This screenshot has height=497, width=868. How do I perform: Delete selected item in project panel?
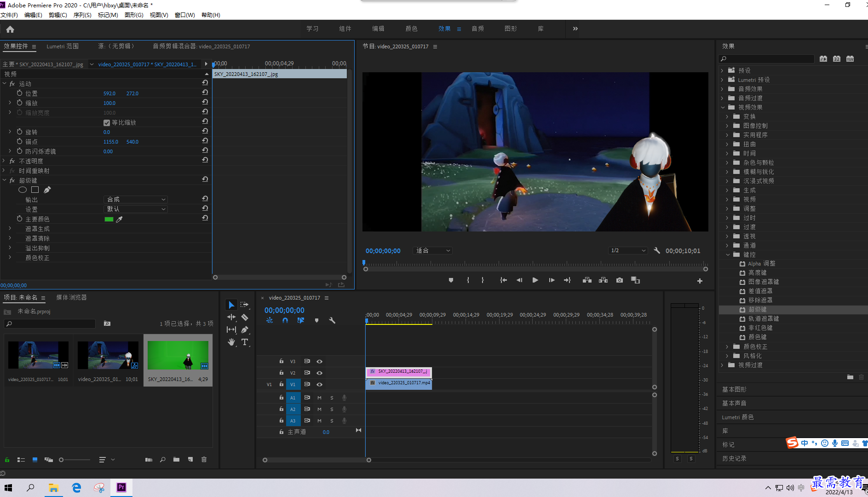click(204, 459)
